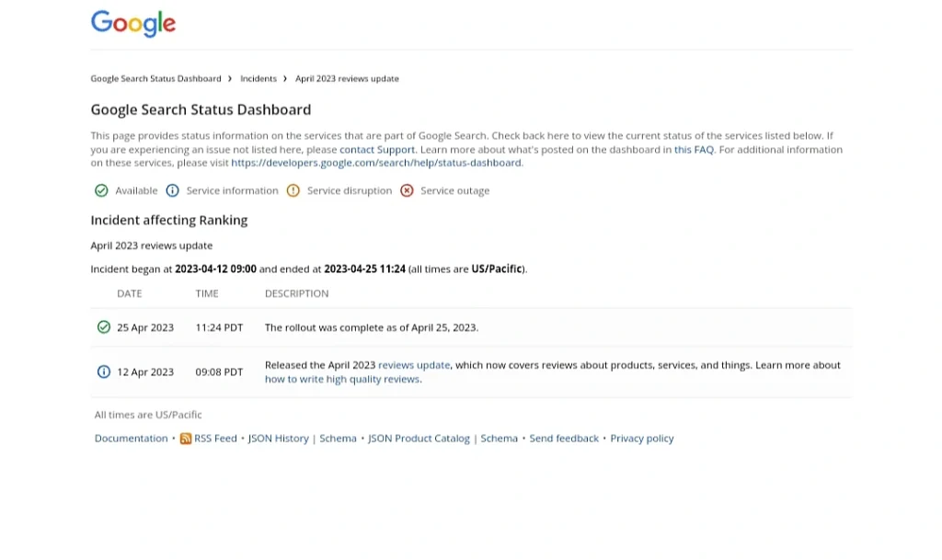This screenshot has width=942, height=560.
Task: Click 'The rollout was complete' description text
Action: [x=372, y=327]
